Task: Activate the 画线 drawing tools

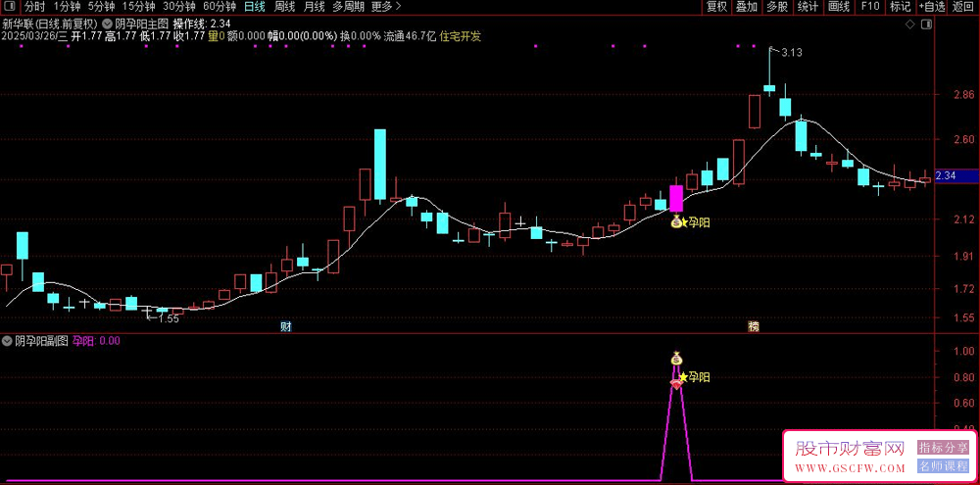Action: 838,7
